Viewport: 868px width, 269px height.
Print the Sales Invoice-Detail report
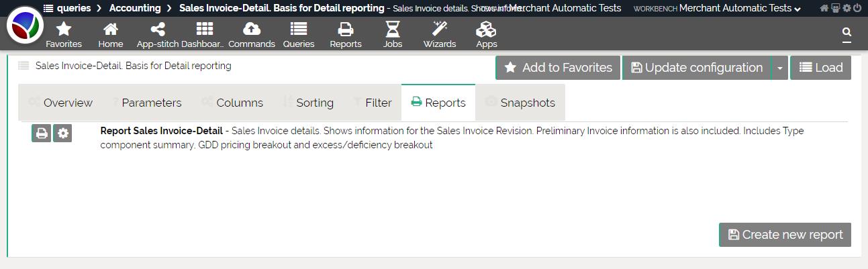42,133
